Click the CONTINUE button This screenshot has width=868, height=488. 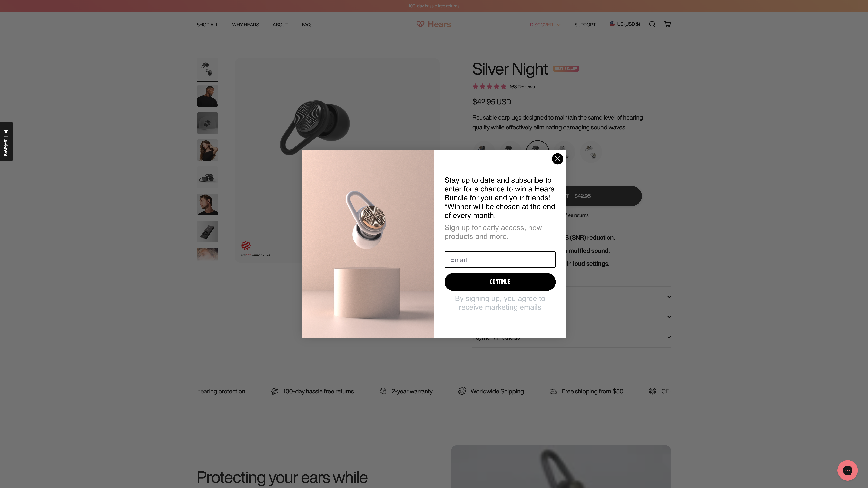[x=500, y=282]
